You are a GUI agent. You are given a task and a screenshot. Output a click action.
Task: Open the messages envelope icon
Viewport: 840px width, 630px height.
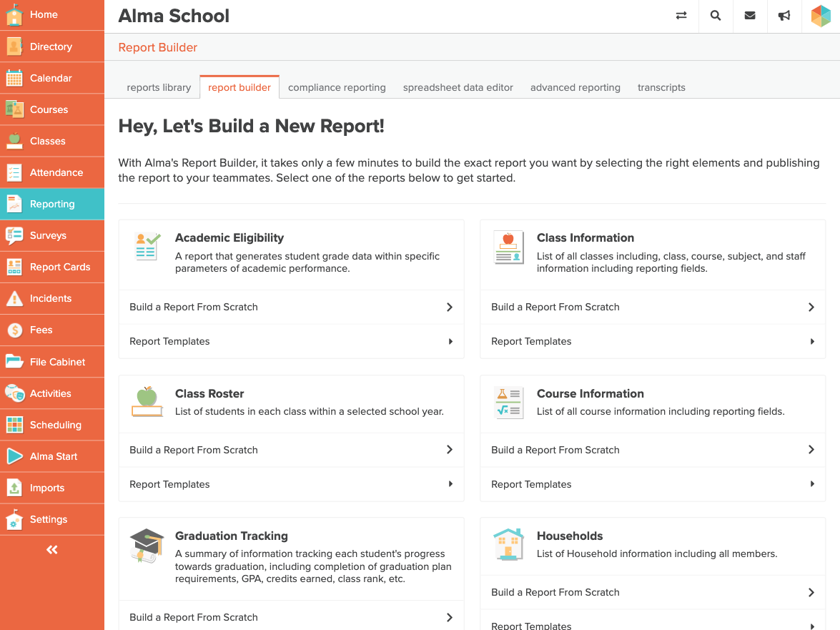coord(750,16)
